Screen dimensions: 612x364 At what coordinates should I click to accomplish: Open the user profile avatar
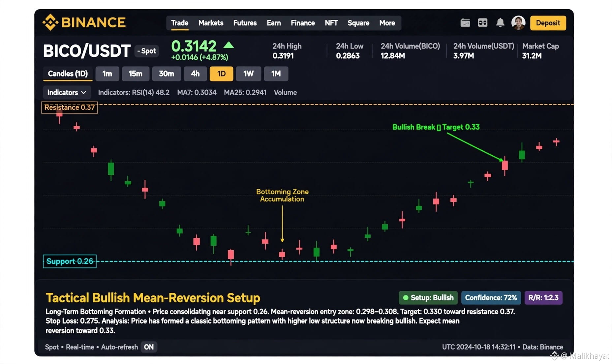coord(518,23)
